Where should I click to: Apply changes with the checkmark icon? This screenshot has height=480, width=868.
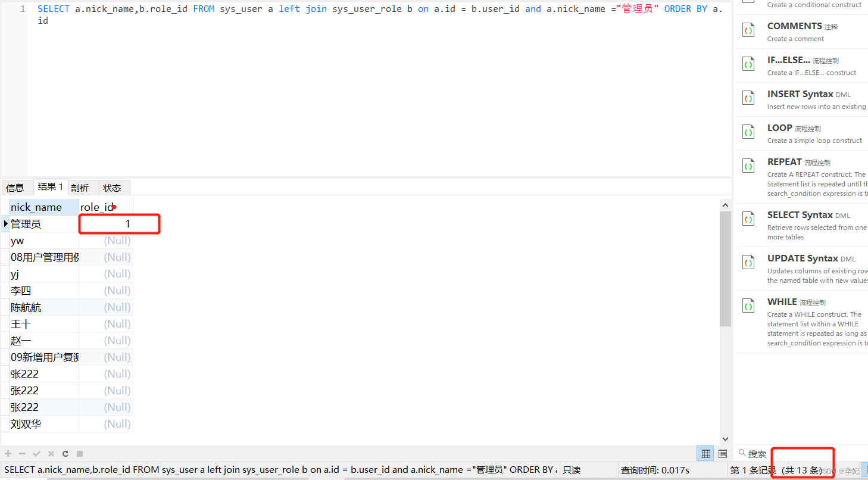click(36, 454)
